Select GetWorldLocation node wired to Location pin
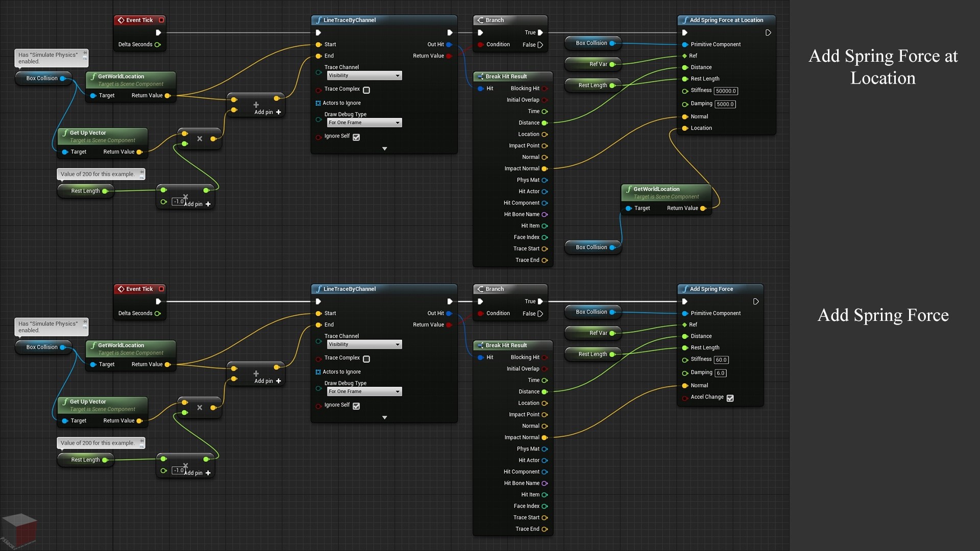This screenshot has width=980, height=551. [x=666, y=199]
